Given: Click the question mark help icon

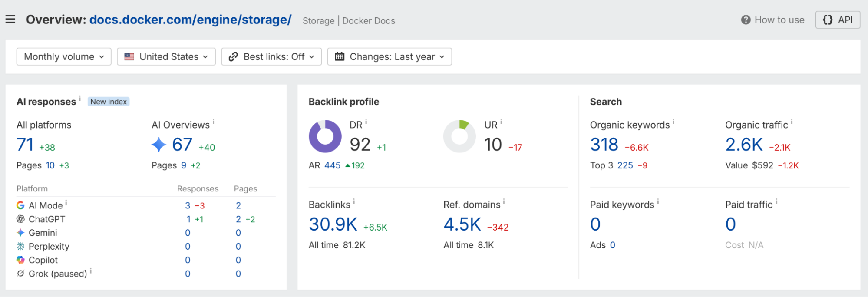Looking at the screenshot, I should coord(746,20).
